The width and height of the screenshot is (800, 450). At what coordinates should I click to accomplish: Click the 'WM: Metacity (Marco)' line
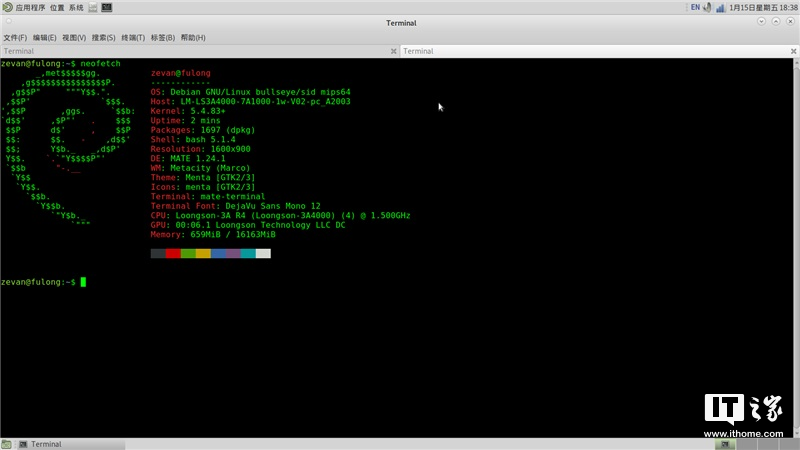(x=201, y=168)
